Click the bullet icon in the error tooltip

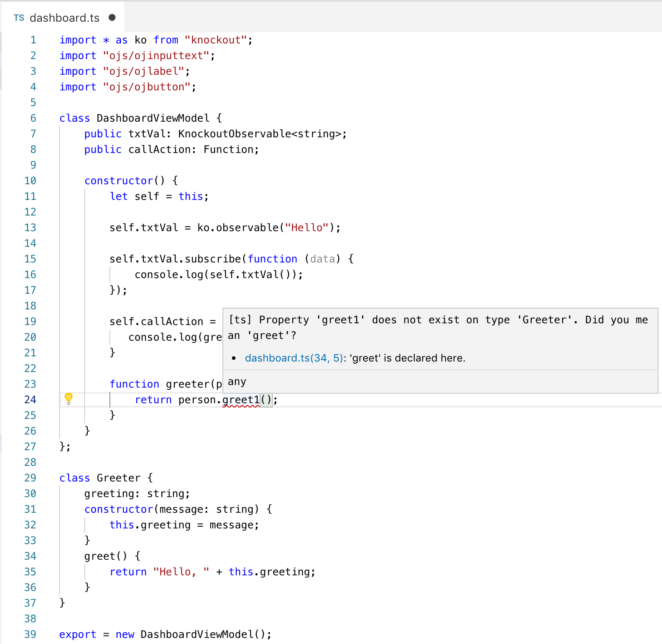[x=234, y=358]
